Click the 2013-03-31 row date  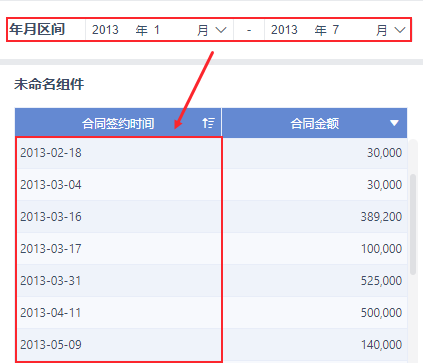51,281
